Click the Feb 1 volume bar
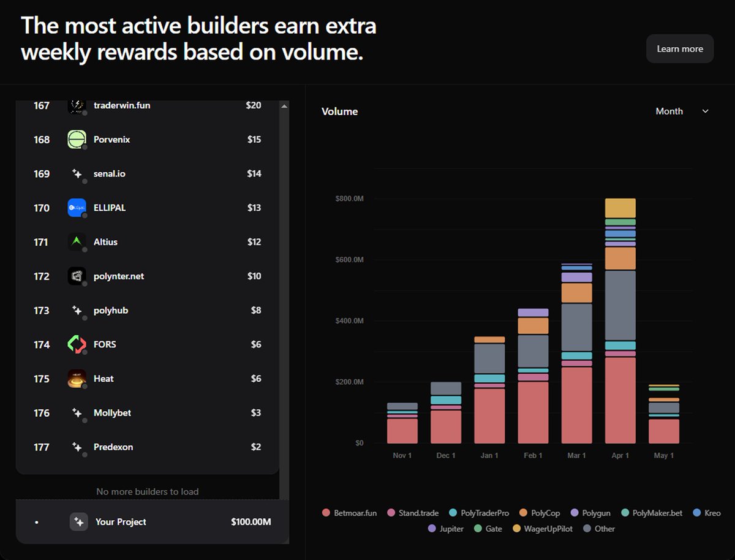This screenshot has height=560, width=735. [533, 376]
